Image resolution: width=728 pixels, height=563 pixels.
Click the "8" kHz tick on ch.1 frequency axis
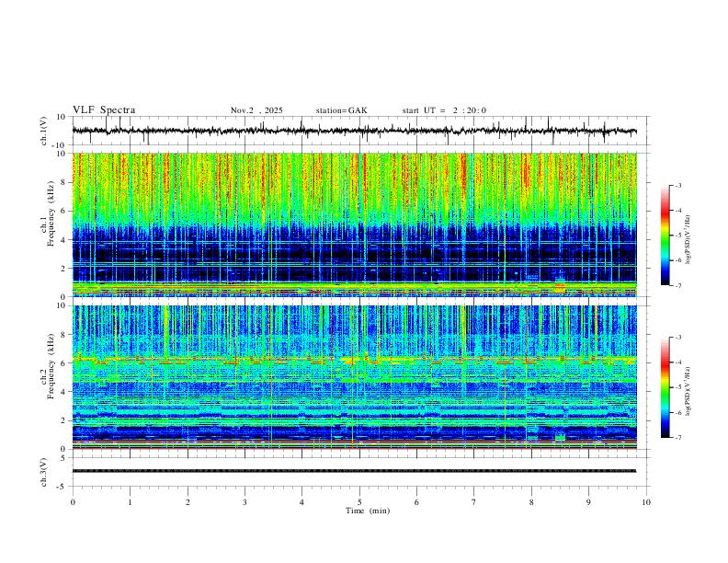63,182
